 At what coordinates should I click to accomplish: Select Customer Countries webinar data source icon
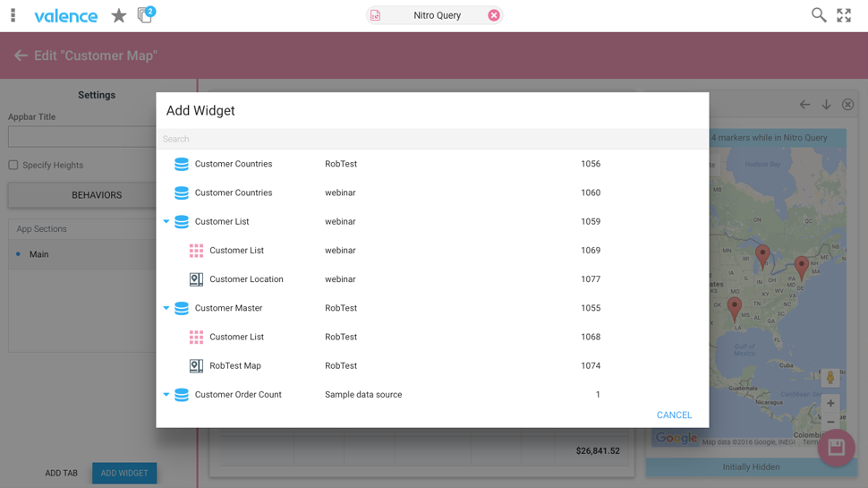(x=182, y=193)
